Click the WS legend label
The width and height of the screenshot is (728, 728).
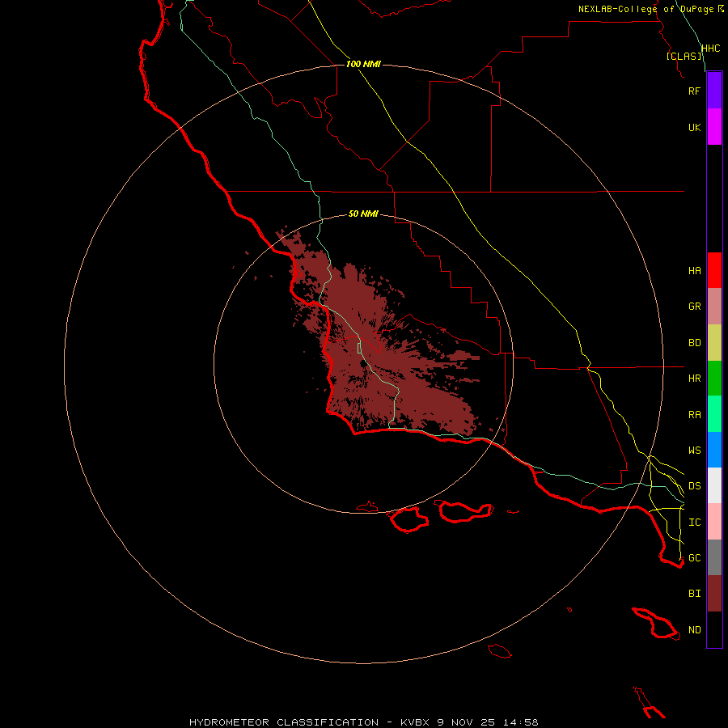click(x=694, y=450)
